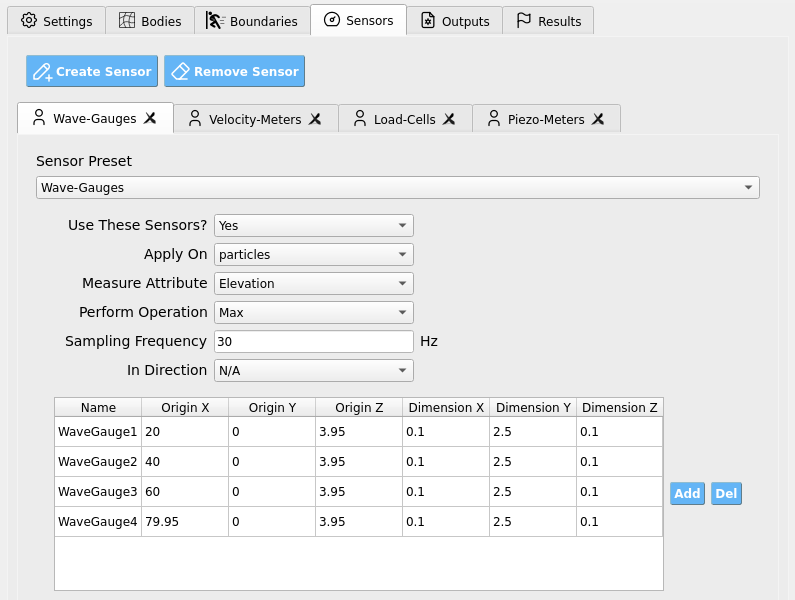The width and height of the screenshot is (795, 600).
Task: Click the Sampling Frequency input field
Action: click(x=313, y=341)
